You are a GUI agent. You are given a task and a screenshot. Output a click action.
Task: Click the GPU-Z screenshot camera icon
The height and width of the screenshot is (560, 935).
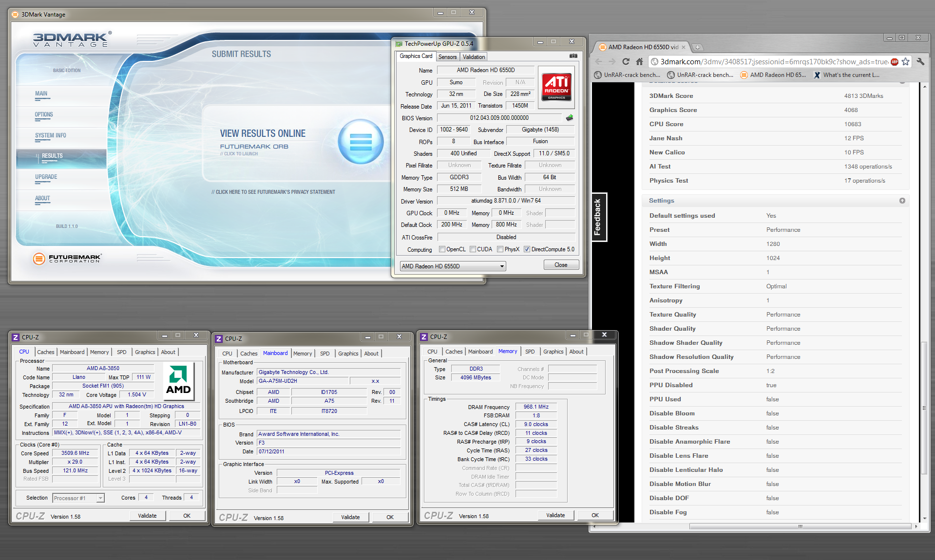click(x=573, y=56)
